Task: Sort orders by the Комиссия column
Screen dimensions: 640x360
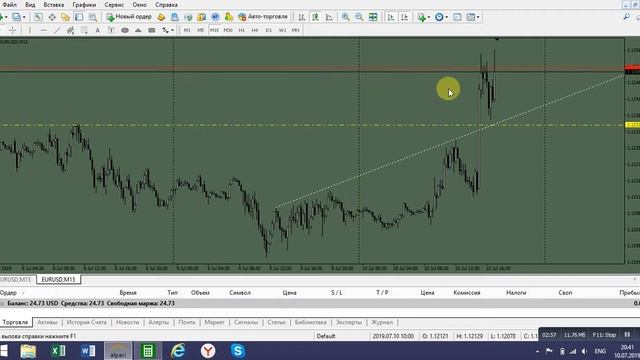Action: point(467,293)
